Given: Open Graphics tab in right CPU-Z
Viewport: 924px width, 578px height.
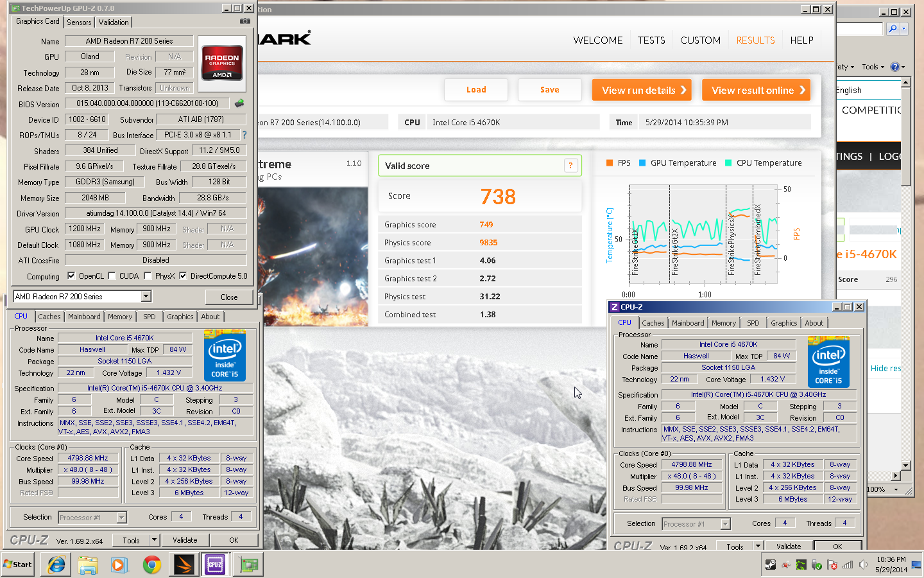Looking at the screenshot, I should coord(784,323).
